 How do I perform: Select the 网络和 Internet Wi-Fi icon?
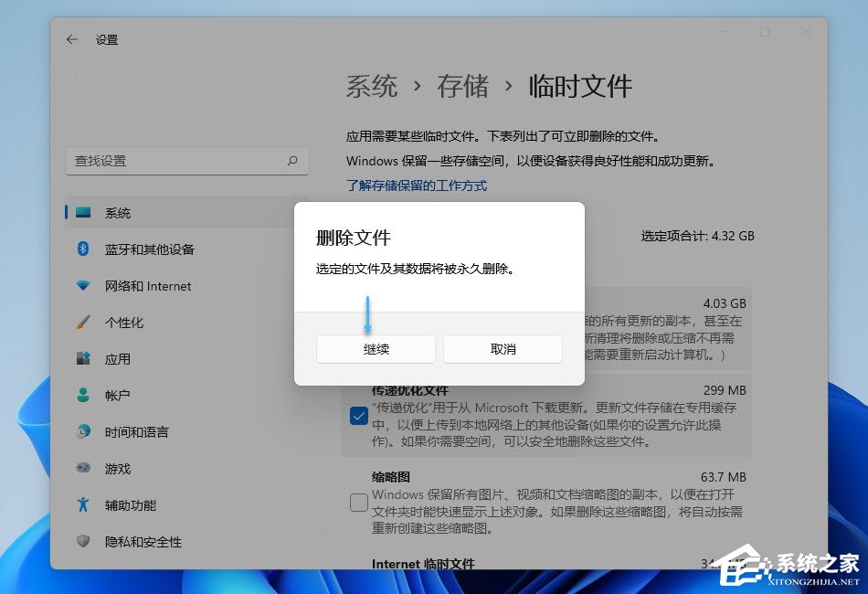(85, 285)
